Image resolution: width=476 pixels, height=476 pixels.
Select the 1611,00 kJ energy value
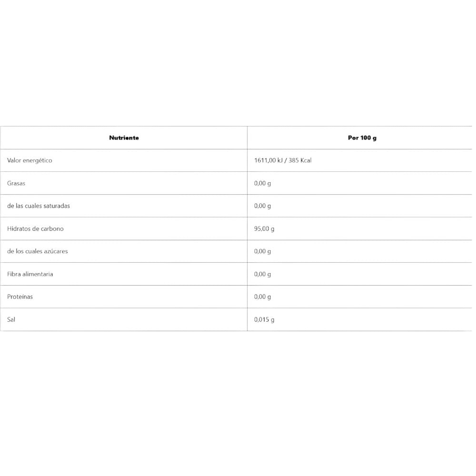tap(268, 160)
